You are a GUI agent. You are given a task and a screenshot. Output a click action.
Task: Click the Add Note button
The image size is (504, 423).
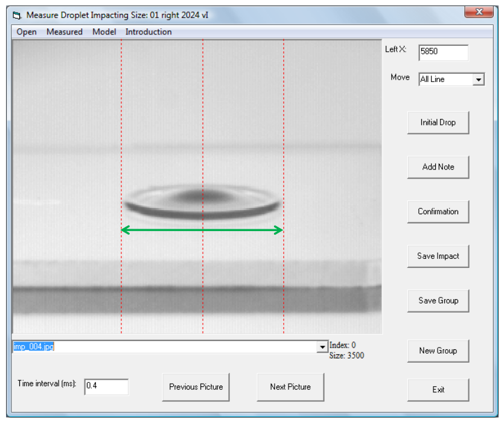438,167
